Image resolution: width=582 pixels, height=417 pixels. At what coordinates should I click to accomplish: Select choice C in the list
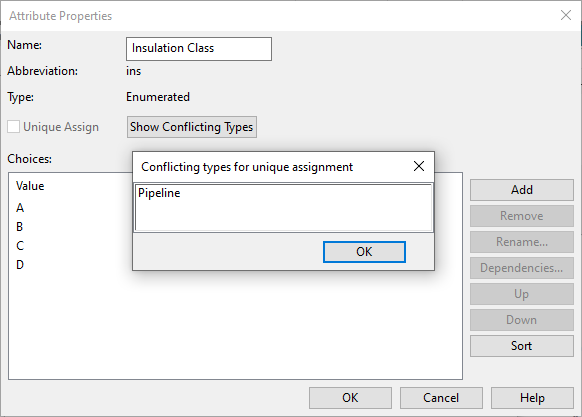click(20, 245)
